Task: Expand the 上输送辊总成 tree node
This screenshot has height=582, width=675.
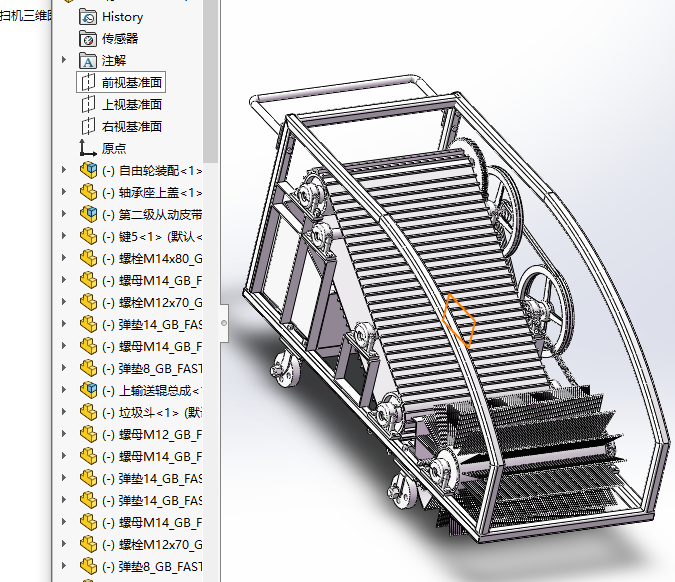Action: (x=64, y=390)
